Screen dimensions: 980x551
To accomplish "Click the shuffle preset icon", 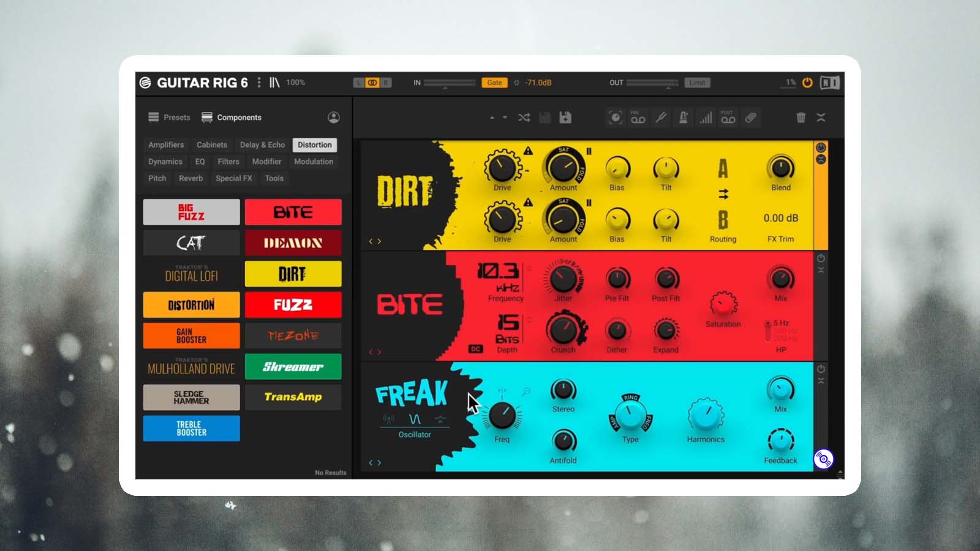I will pos(524,118).
